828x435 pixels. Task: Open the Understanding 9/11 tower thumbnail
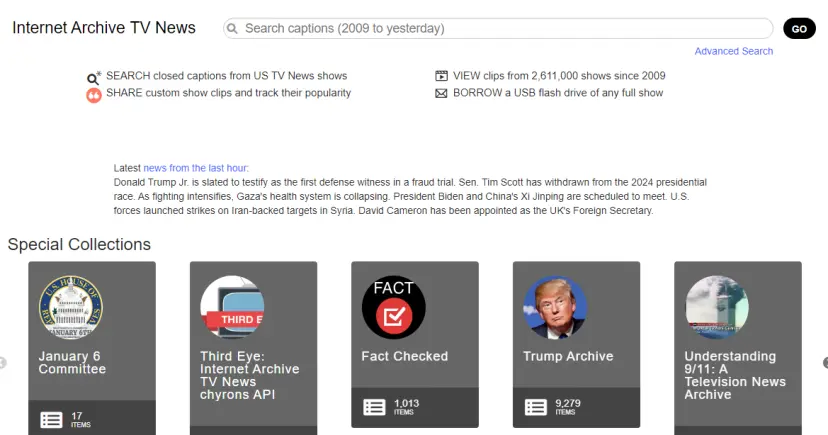point(717,307)
